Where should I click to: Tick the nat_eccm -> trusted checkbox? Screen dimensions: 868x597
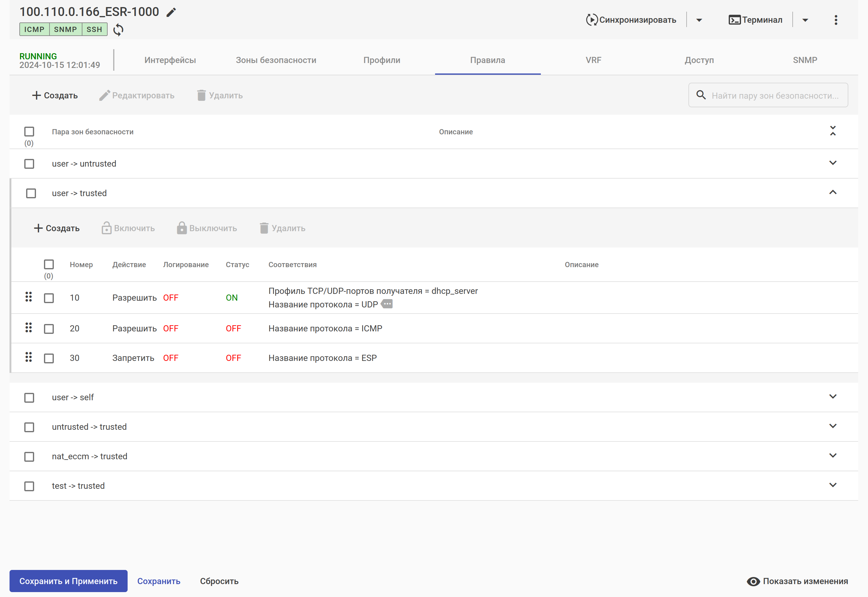(x=29, y=457)
